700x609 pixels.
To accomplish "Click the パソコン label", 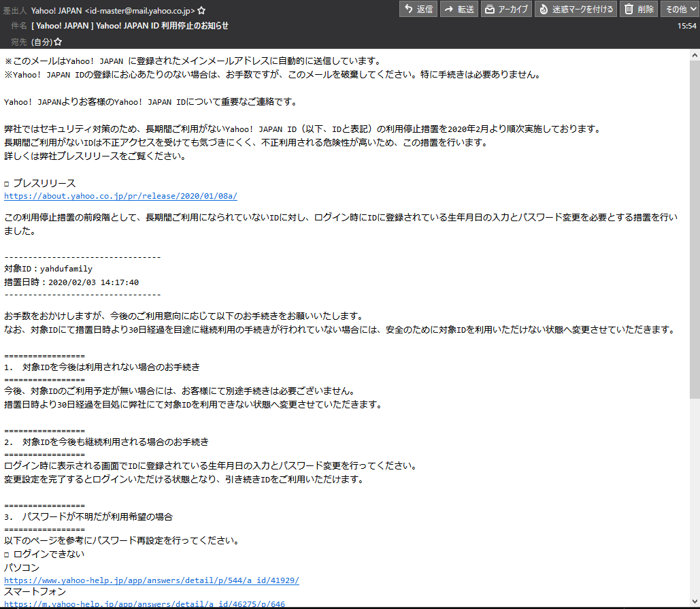I will [22, 567].
